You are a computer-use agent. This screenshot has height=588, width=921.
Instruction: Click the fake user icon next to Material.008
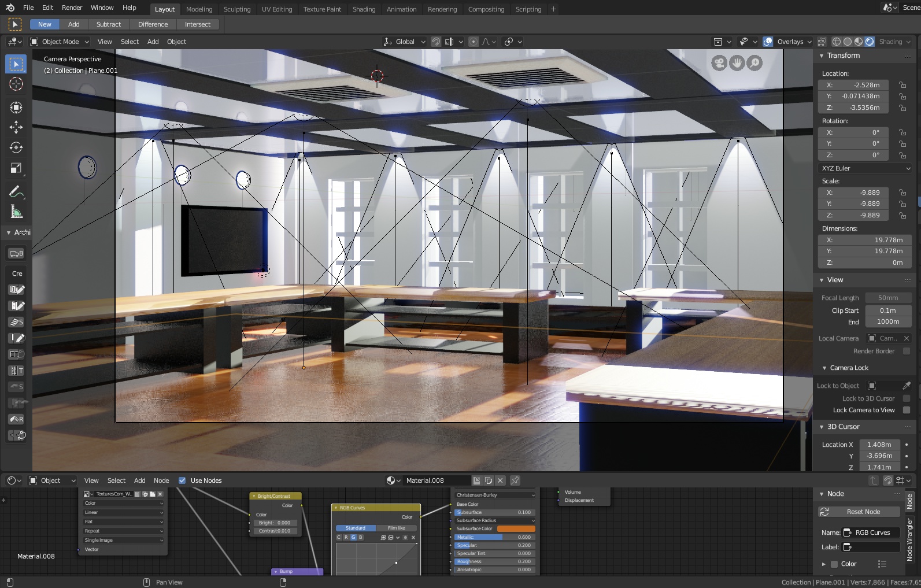tap(476, 480)
